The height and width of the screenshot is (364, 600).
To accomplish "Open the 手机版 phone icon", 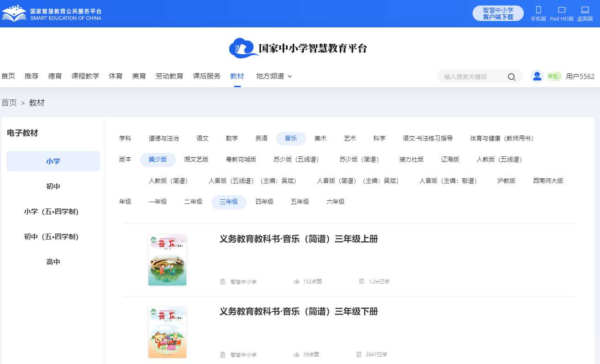I will coord(538,10).
